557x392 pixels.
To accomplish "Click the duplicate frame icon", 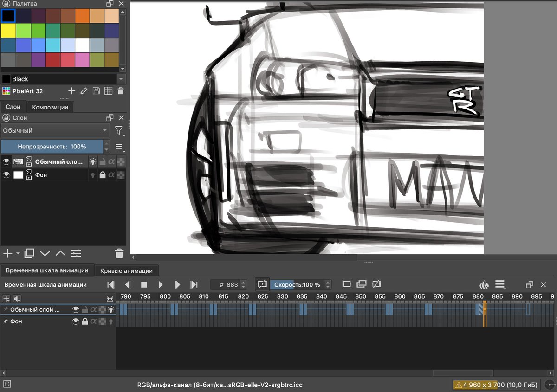I will [x=362, y=284].
